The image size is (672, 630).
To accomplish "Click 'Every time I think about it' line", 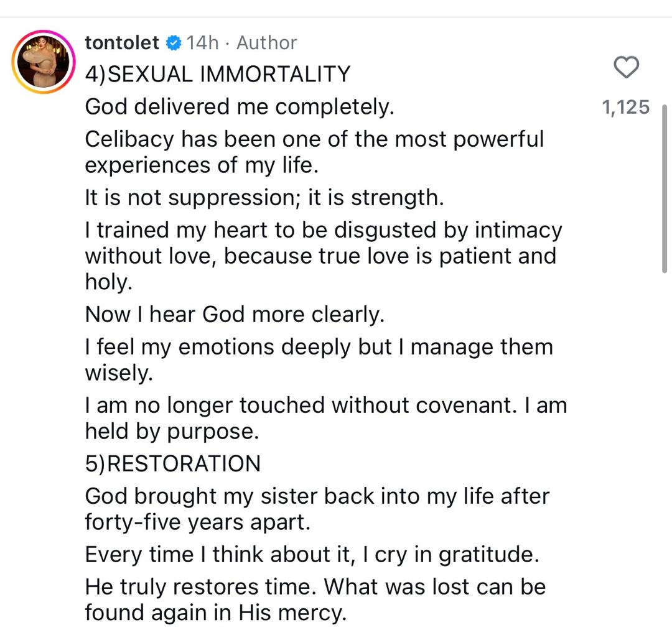I will tap(312, 555).
